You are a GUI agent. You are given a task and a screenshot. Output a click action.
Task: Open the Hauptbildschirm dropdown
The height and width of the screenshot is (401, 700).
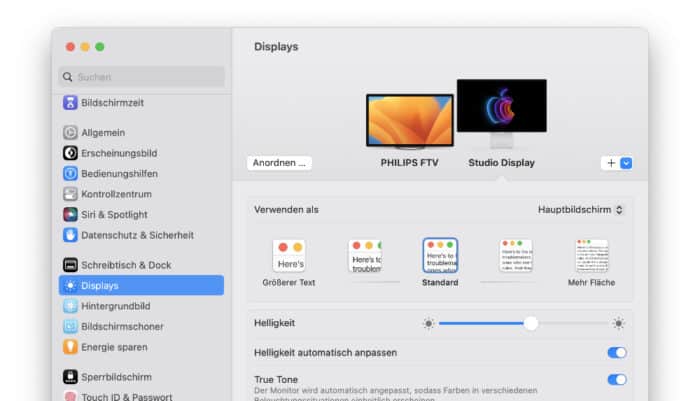[580, 210]
